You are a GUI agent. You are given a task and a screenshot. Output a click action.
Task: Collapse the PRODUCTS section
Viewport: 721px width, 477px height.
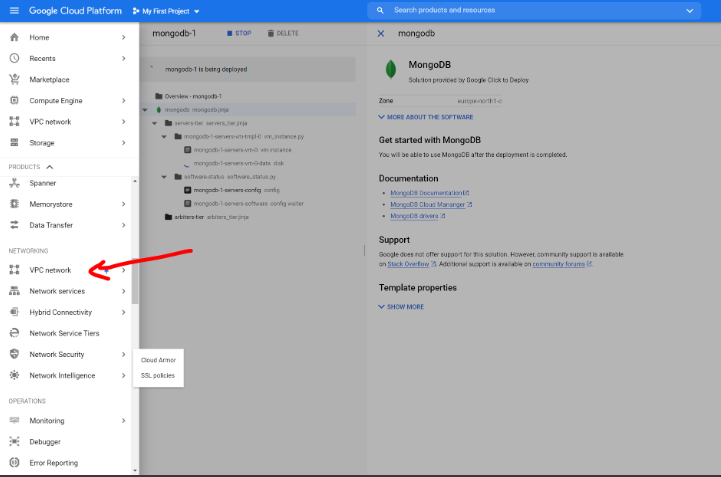coord(50,167)
